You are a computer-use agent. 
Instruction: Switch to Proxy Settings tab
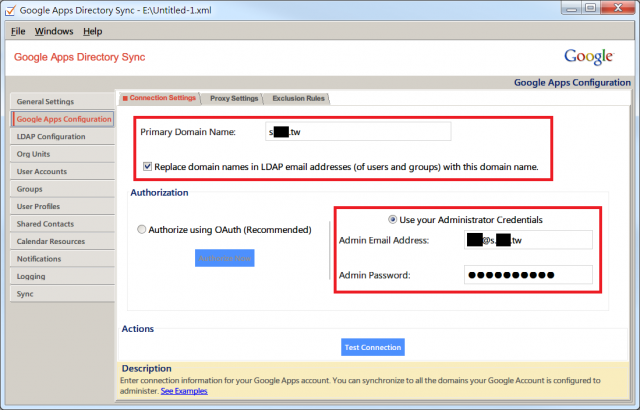[x=234, y=99]
